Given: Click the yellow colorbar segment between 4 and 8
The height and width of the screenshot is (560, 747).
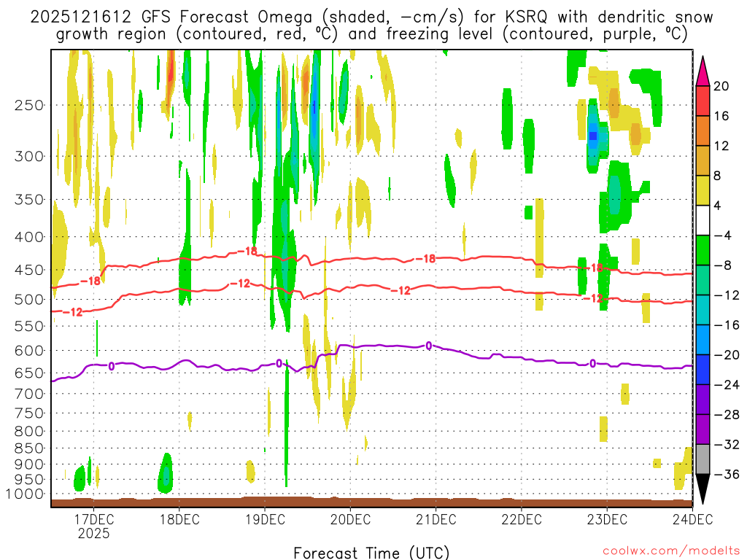Looking at the screenshot, I should (x=703, y=190).
